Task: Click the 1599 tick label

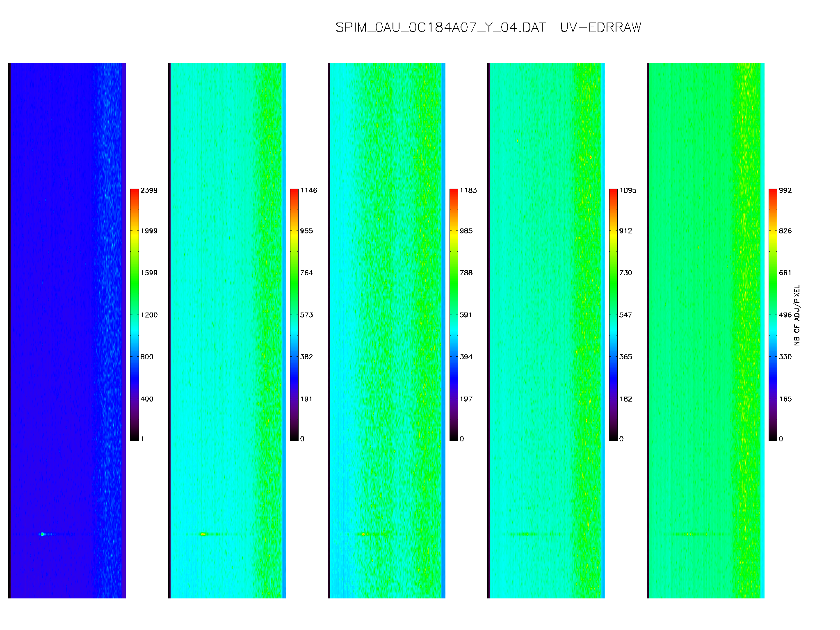Action: tap(149, 273)
